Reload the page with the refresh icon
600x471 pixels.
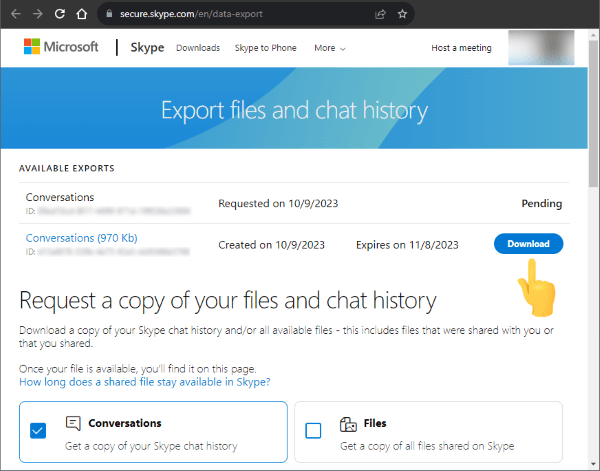(59, 14)
